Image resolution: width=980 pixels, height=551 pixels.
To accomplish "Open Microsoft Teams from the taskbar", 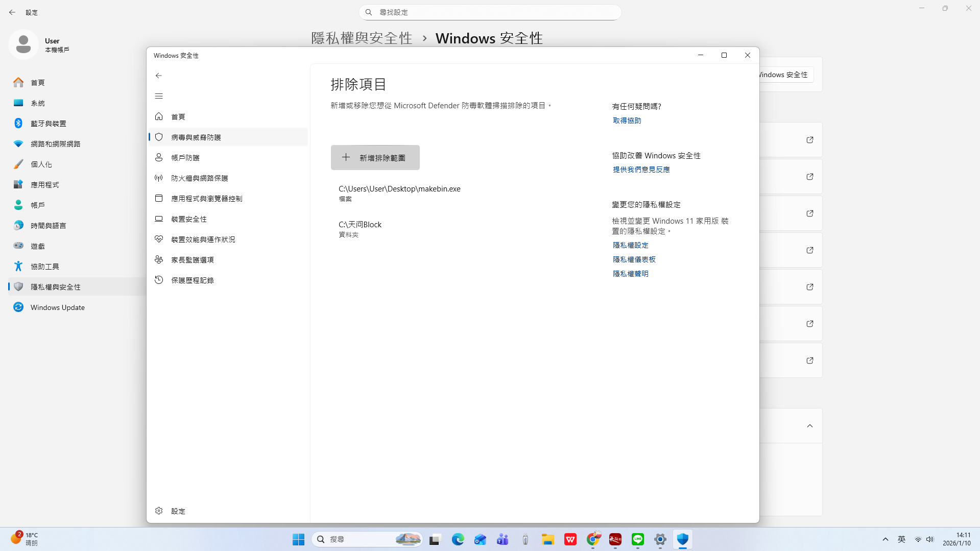I will coord(503,539).
